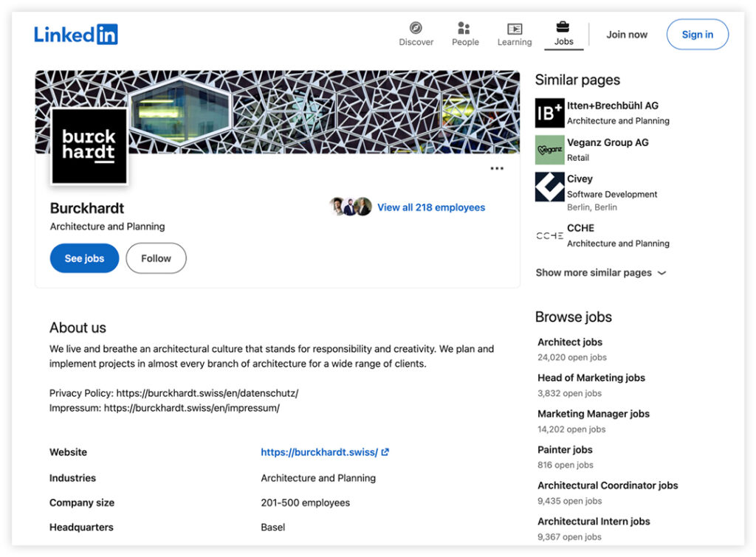Expand Show more similar pages
The image size is (756, 557).
tap(600, 273)
